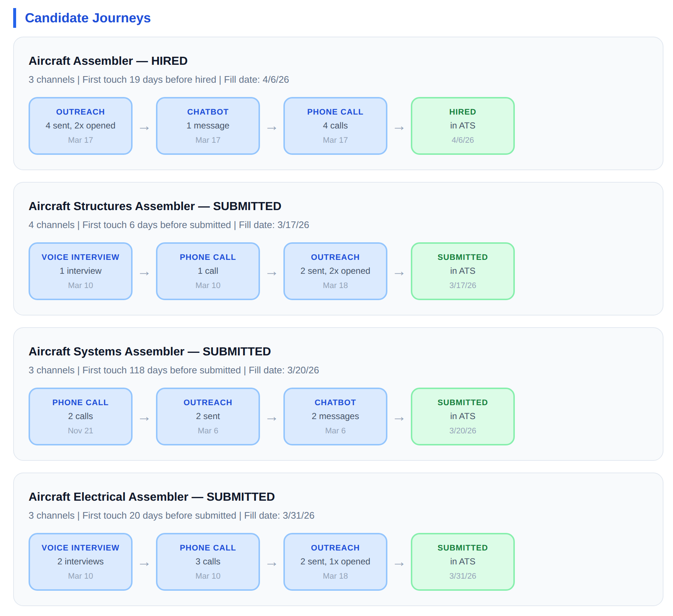This screenshot has height=616, width=673.
Task: Click the Aircraft Assembler OUTREACH 4 sent card
Action: click(81, 126)
